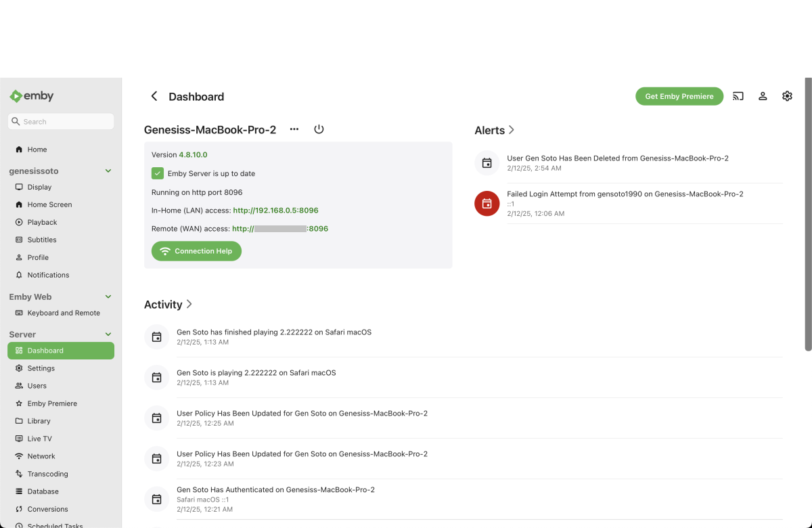The image size is (812, 528).
Task: Collapse the Server sidebar section
Action: pos(108,334)
